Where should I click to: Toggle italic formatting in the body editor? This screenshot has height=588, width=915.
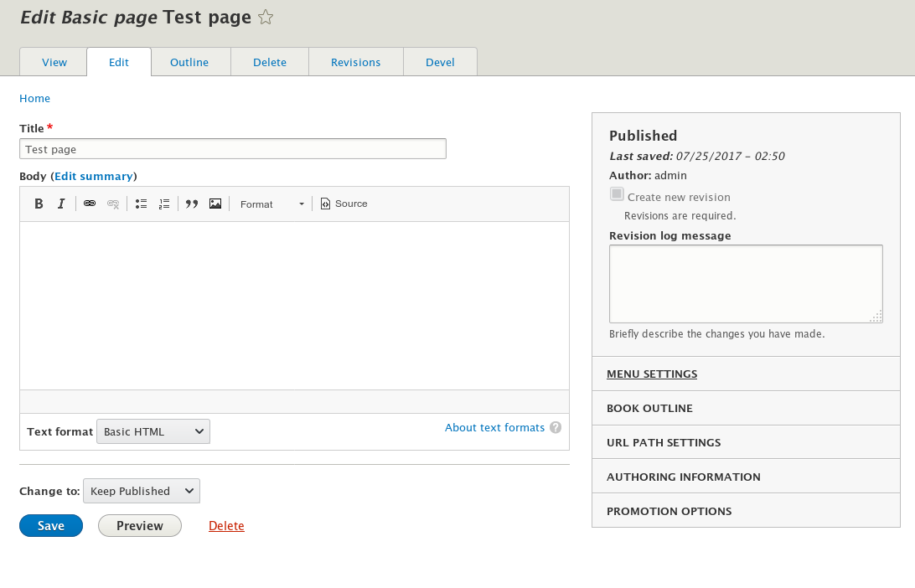60,204
